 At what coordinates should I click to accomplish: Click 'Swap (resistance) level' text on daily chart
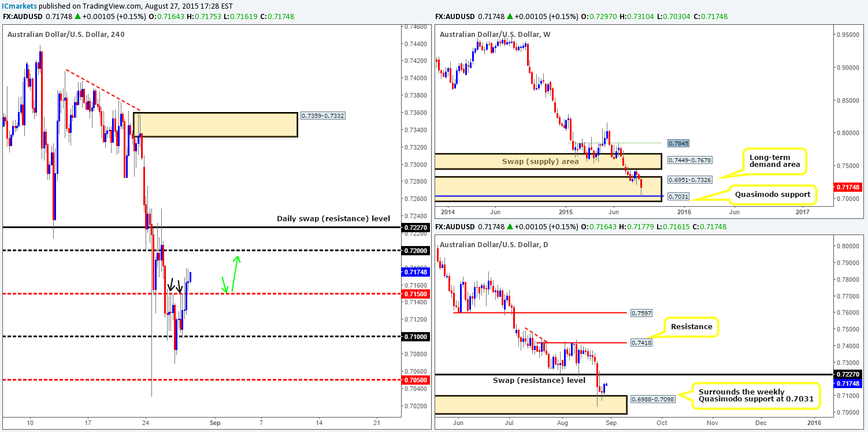[539, 380]
